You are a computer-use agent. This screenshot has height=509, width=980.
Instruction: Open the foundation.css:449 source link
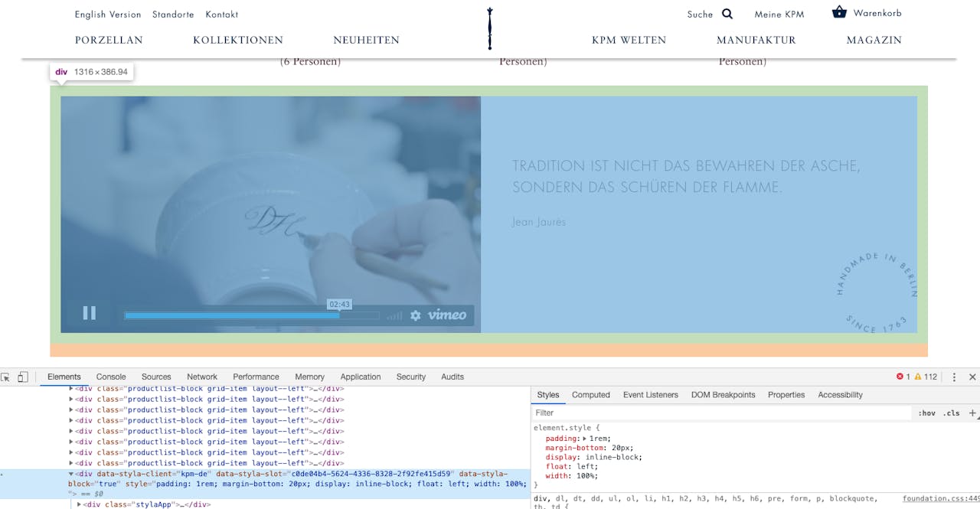coord(941,498)
